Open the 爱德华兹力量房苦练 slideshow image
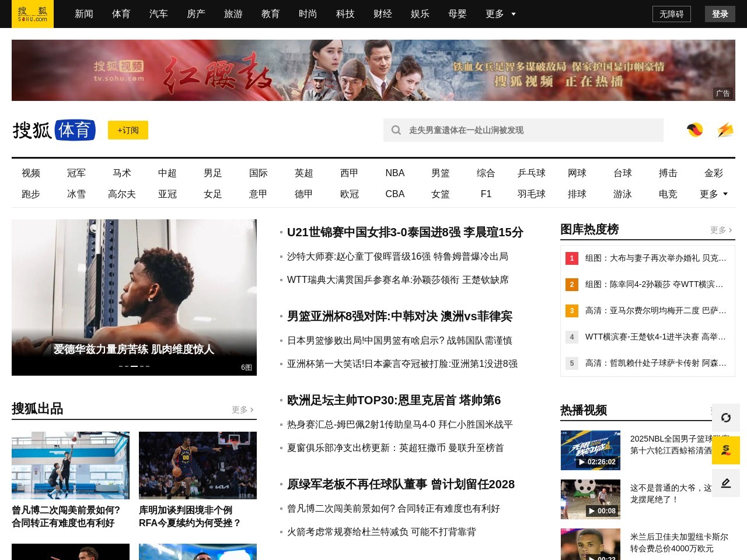Image resolution: width=747 pixels, height=560 pixels. pos(134,297)
